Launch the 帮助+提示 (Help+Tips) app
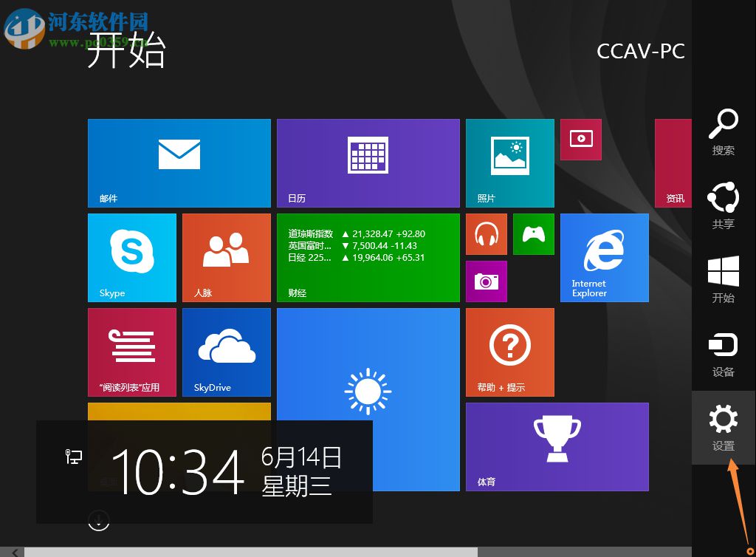Image resolution: width=756 pixels, height=557 pixels. click(x=509, y=352)
